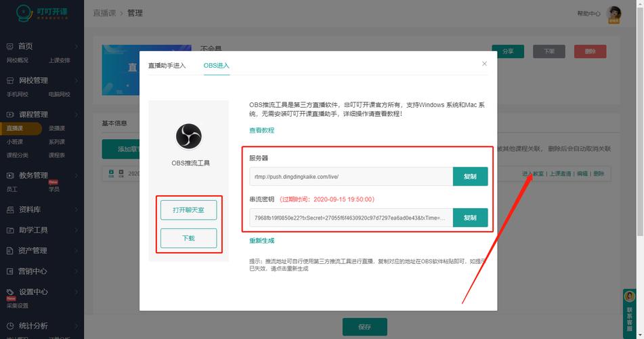Click the 资料库 sidebar icon
Screen dimensions: 644x339
tap(10, 210)
